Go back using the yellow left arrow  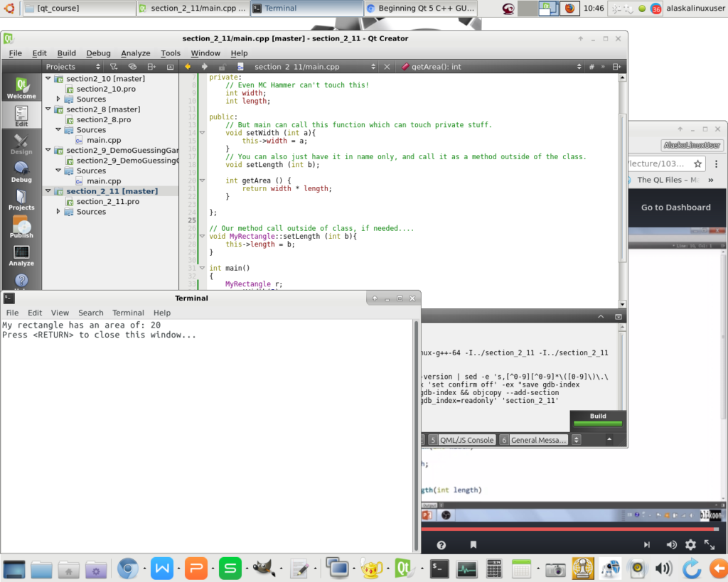(188, 67)
